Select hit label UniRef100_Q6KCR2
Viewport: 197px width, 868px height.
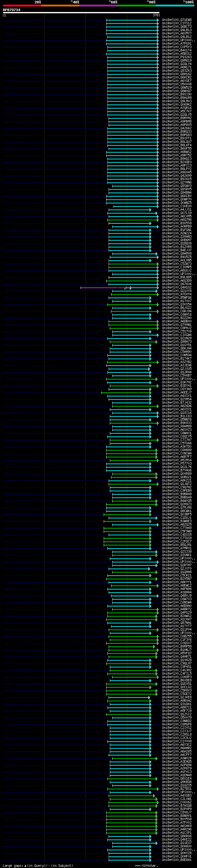coord(177,78)
